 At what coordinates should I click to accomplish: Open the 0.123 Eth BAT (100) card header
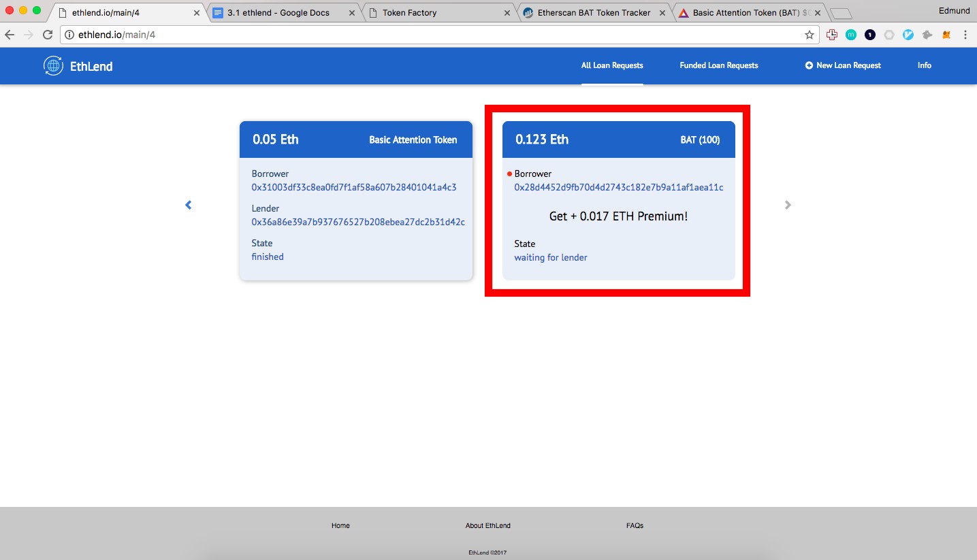pos(619,139)
